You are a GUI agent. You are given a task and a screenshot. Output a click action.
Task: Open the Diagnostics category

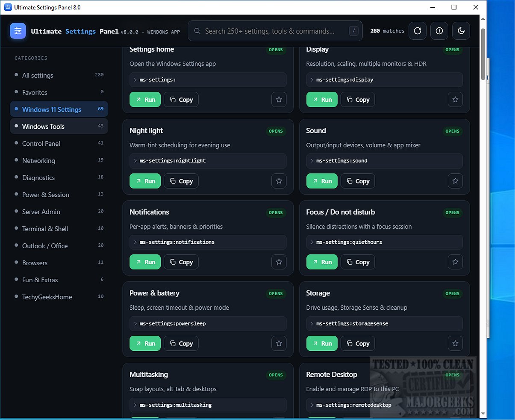pos(59,177)
